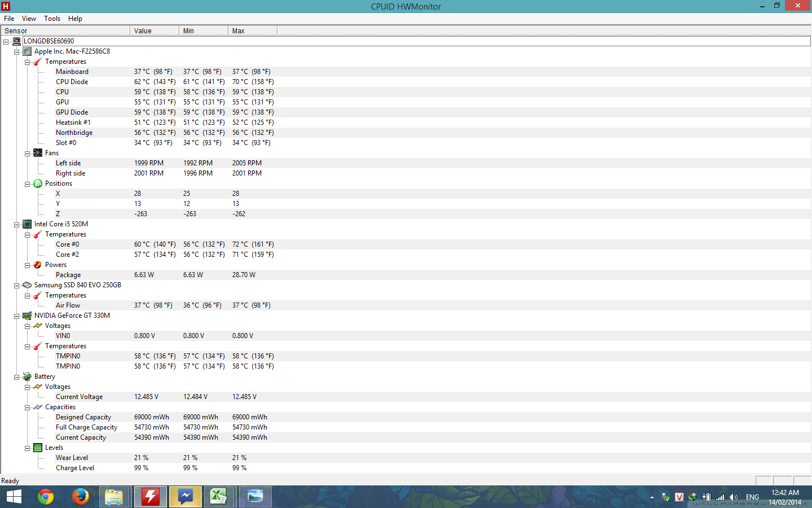The image size is (812, 508).
Task: Click the drive icon for Samsung SSD 840 EVO
Action: tap(27, 285)
